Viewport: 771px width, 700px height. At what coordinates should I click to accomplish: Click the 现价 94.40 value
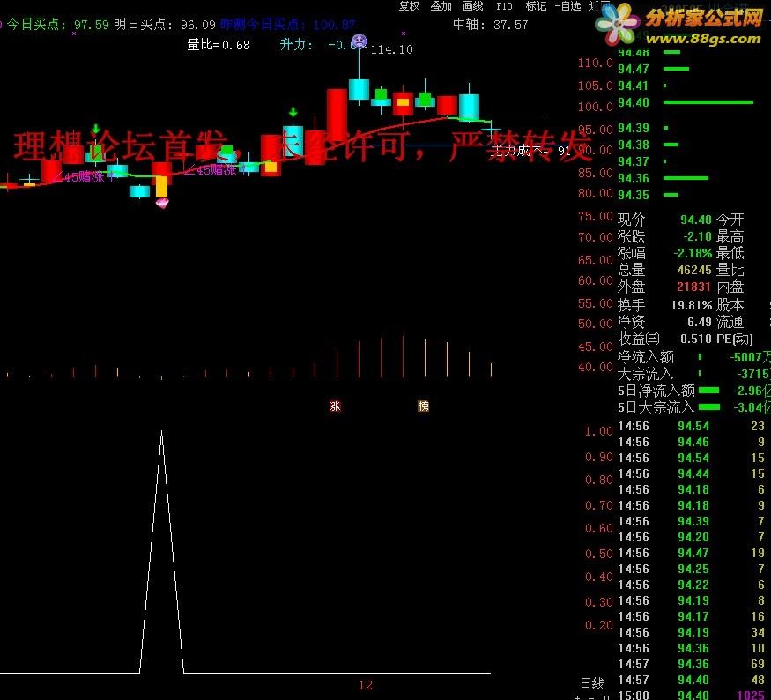pos(696,220)
